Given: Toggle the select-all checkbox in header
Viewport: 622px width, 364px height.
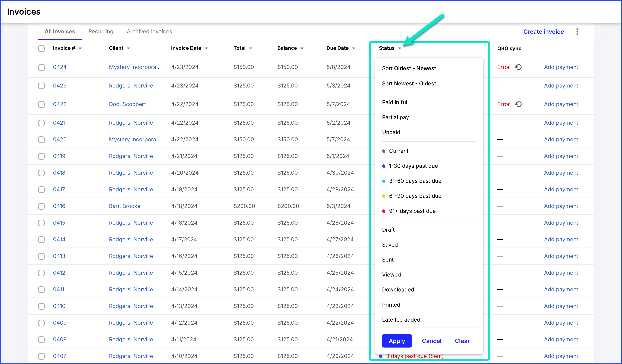Looking at the screenshot, I should point(41,48).
